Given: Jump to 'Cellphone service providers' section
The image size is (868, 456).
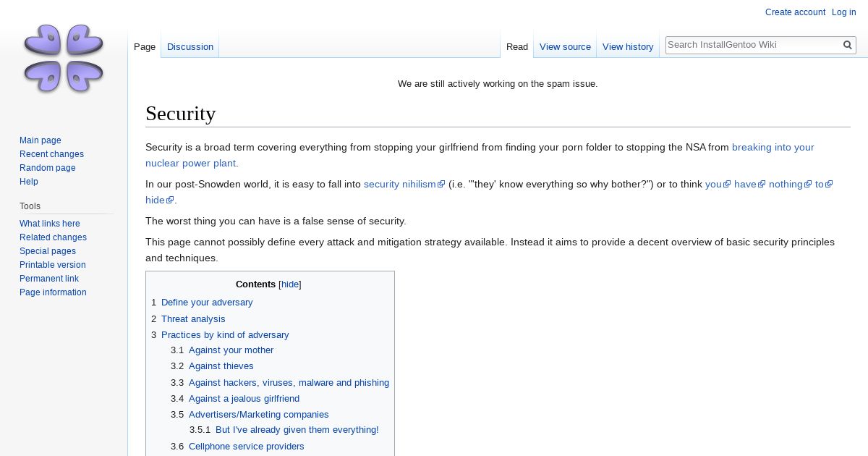Looking at the screenshot, I should (247, 446).
